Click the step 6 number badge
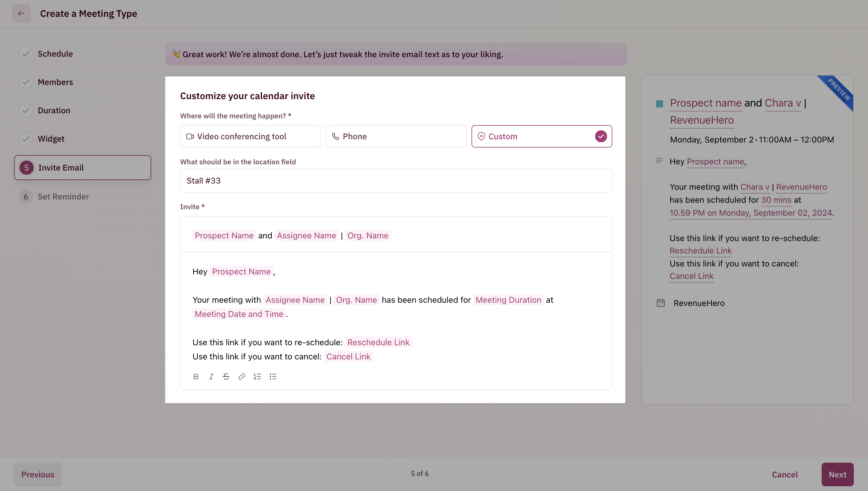868x491 pixels. 26,197
